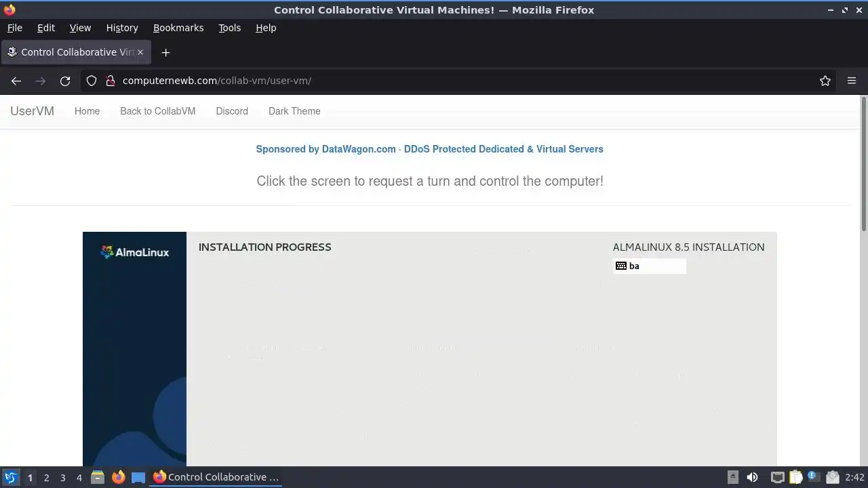Go to Home in the navbar

tap(87, 111)
